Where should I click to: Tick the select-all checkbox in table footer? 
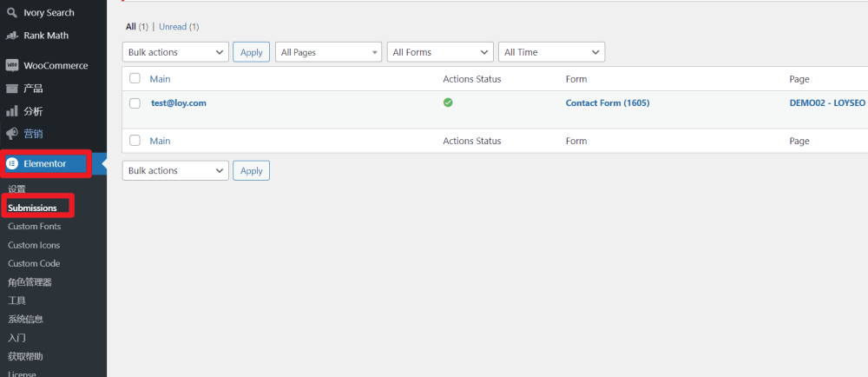pos(135,140)
